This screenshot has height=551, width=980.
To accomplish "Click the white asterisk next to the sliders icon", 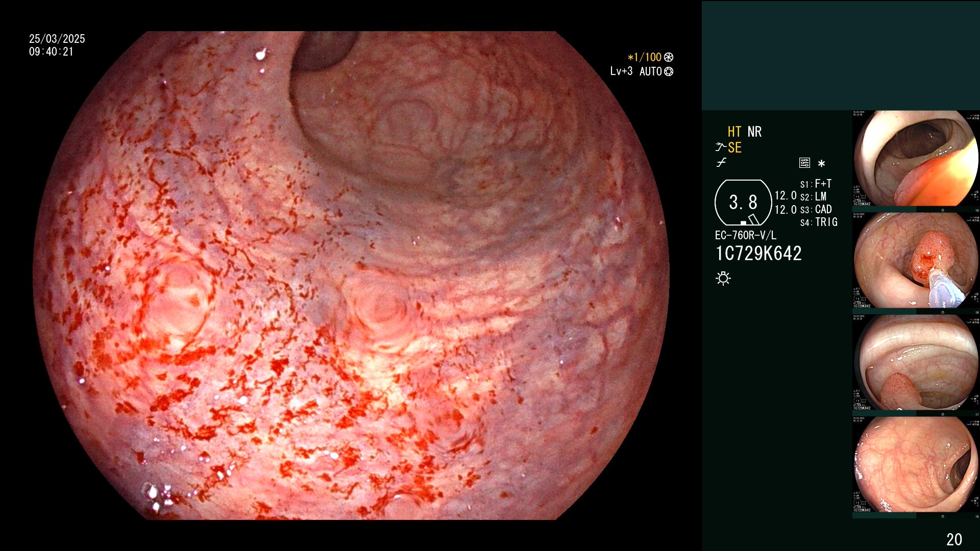I will click(821, 164).
